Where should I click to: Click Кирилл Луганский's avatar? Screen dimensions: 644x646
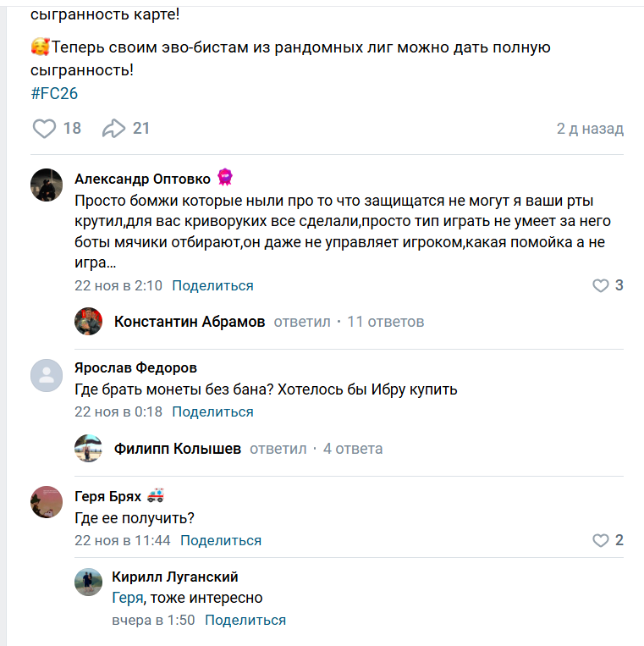[88, 582]
